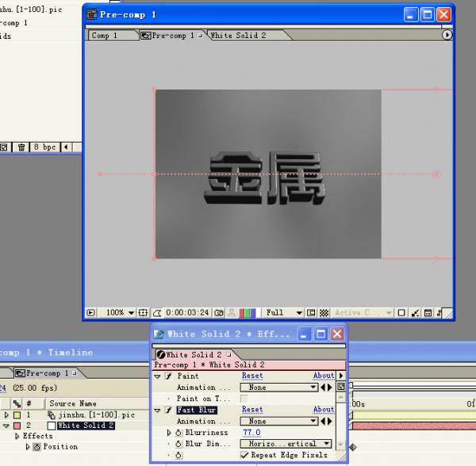Screen dimensions: 476x466
Task: Collapse layer 2 White Solid 2
Action: tap(6, 426)
